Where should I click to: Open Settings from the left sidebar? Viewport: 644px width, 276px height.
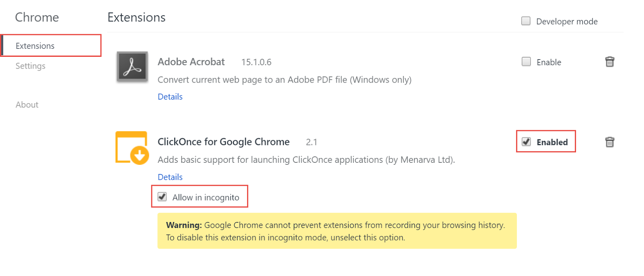[x=31, y=66]
